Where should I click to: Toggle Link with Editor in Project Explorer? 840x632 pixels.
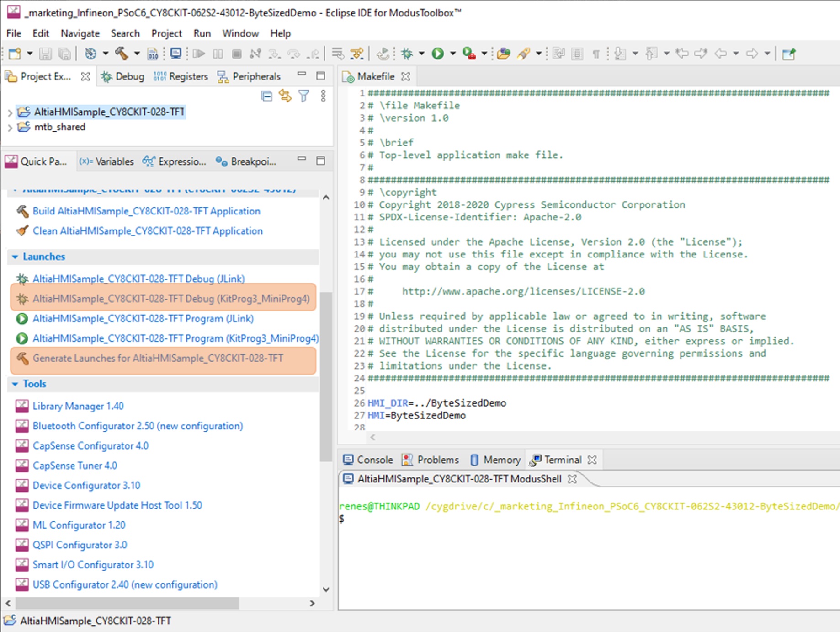click(285, 96)
